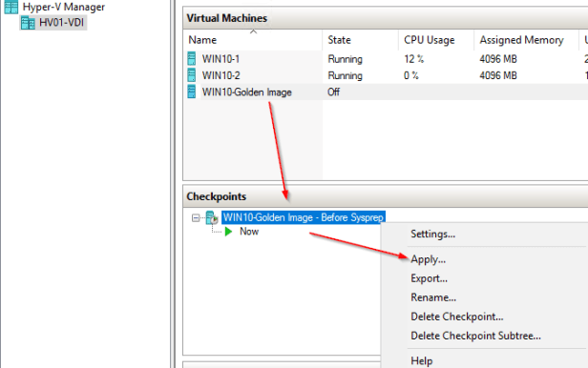Sort virtual machines by Name column

pyautogui.click(x=253, y=40)
